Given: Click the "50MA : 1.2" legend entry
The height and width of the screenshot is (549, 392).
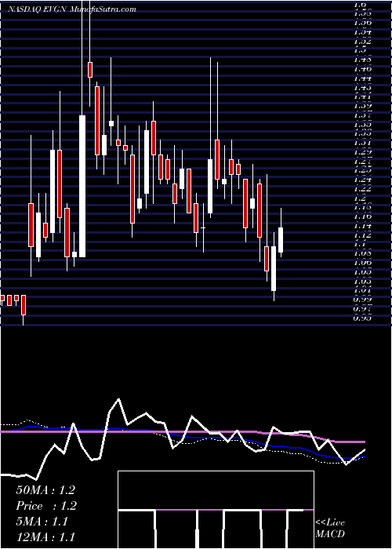Looking at the screenshot, I should click(x=45, y=490).
